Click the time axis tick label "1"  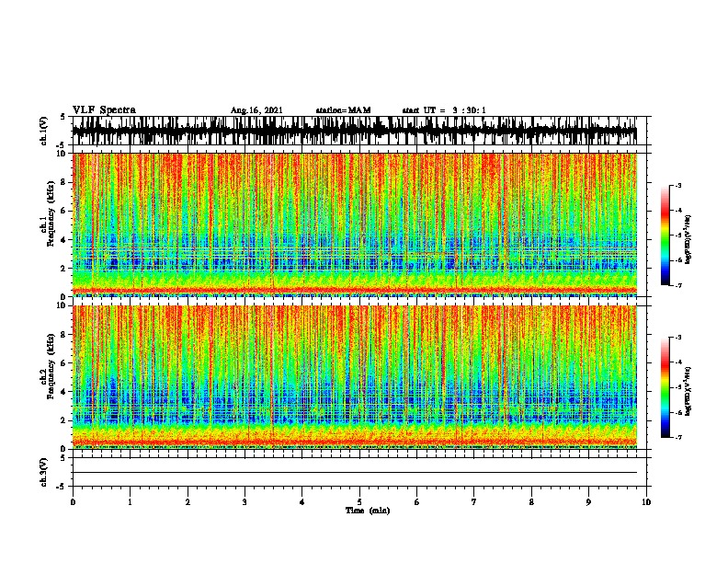[x=130, y=502]
